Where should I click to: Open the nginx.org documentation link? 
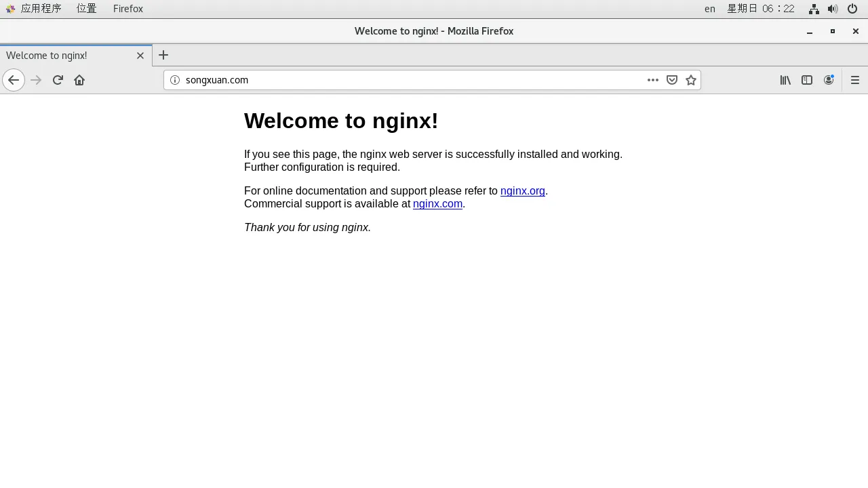523,191
